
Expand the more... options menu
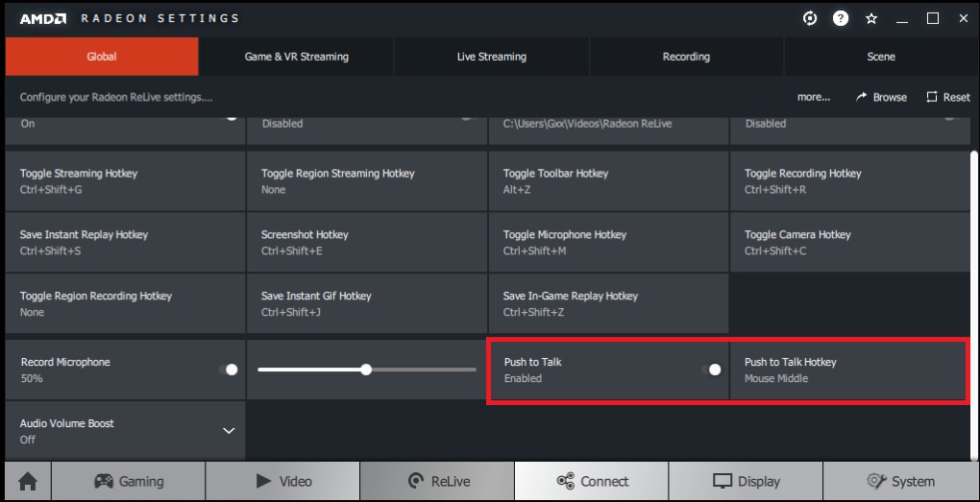813,97
